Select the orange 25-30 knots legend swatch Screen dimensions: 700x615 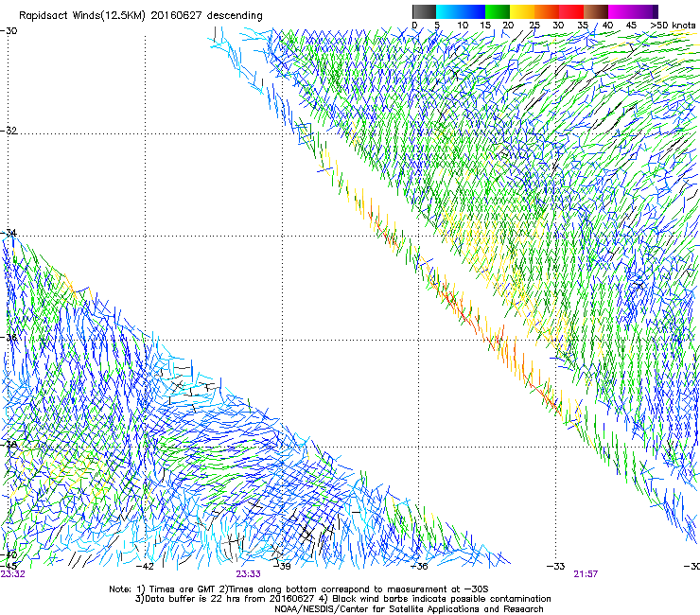tap(547, 11)
